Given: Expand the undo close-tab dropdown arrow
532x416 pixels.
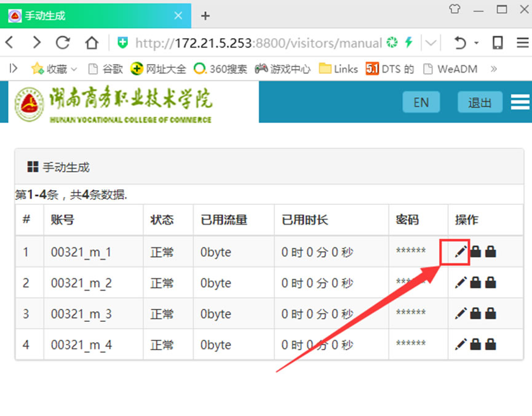Looking at the screenshot, I should tap(476, 43).
